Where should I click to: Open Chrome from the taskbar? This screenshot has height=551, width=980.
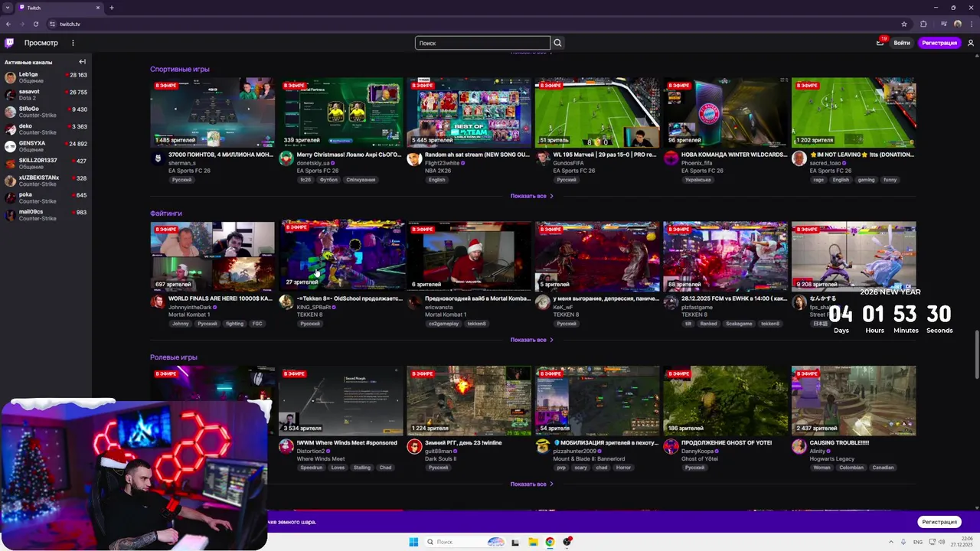coord(550,542)
